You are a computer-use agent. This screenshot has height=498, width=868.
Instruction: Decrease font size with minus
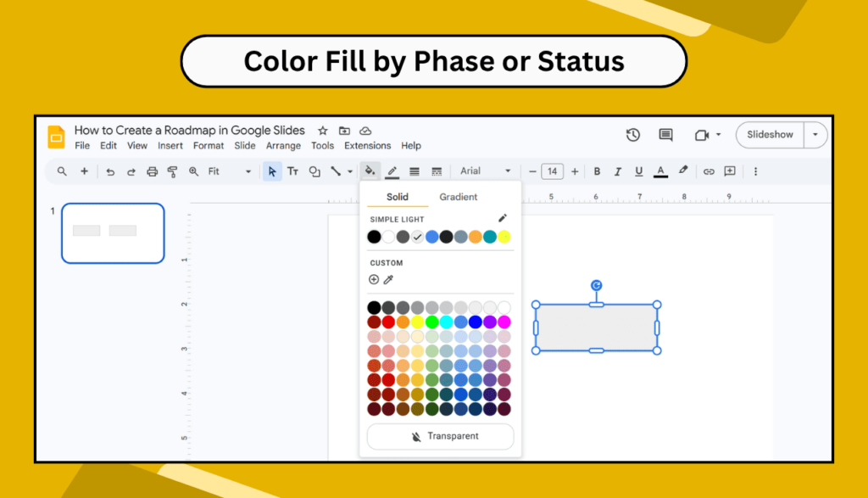coord(532,171)
